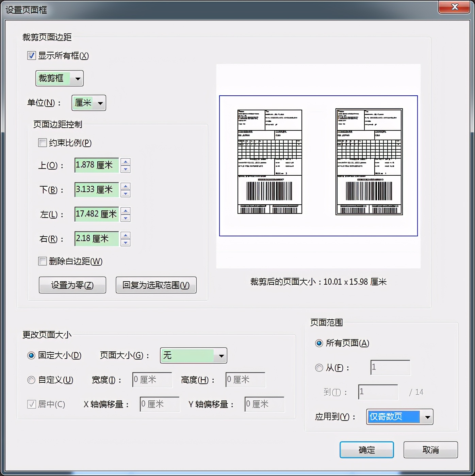Close the 设置页面框 dialog
The height and width of the screenshot is (476, 475).
(x=454, y=7)
